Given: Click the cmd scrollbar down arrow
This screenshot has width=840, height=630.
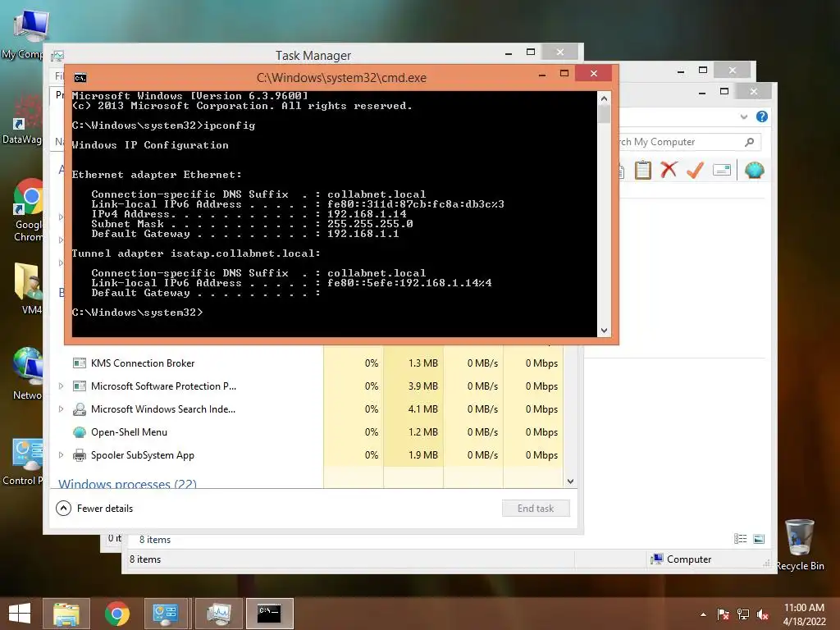Looking at the screenshot, I should [604, 331].
